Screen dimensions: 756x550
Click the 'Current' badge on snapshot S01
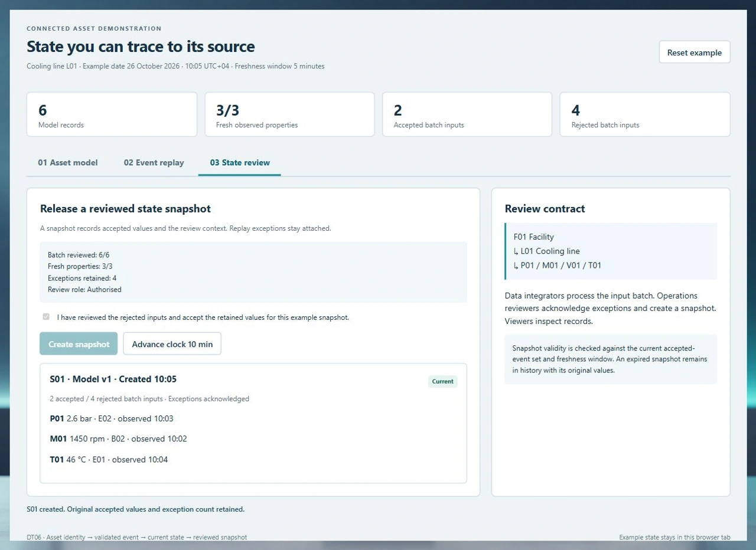tap(442, 381)
